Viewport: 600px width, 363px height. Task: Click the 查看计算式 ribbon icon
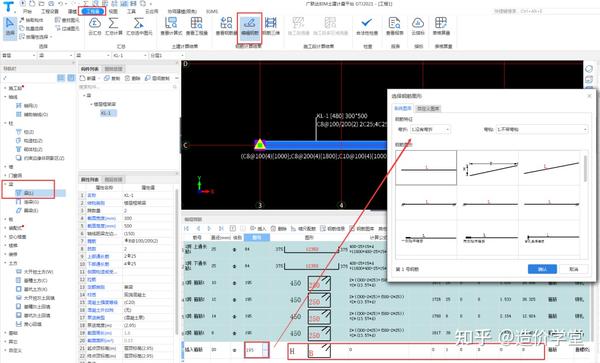[x=171, y=26]
